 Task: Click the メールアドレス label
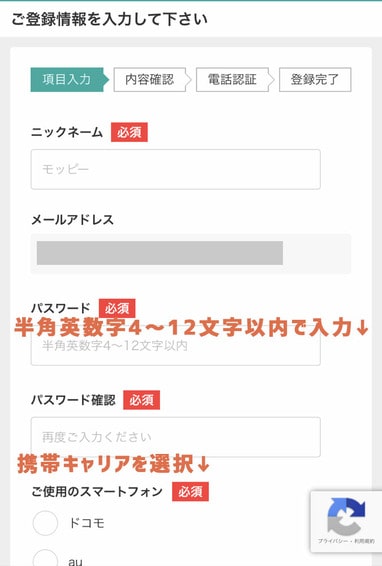73,220
